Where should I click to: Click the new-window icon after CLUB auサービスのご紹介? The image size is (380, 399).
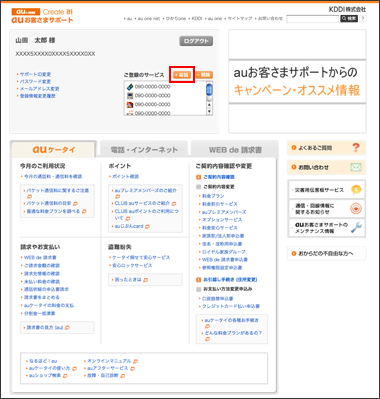(174, 203)
